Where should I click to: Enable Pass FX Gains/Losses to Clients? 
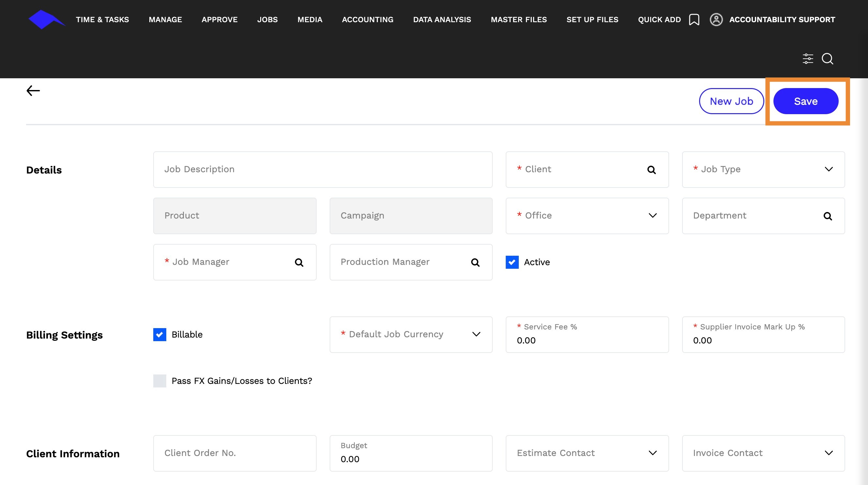160,381
